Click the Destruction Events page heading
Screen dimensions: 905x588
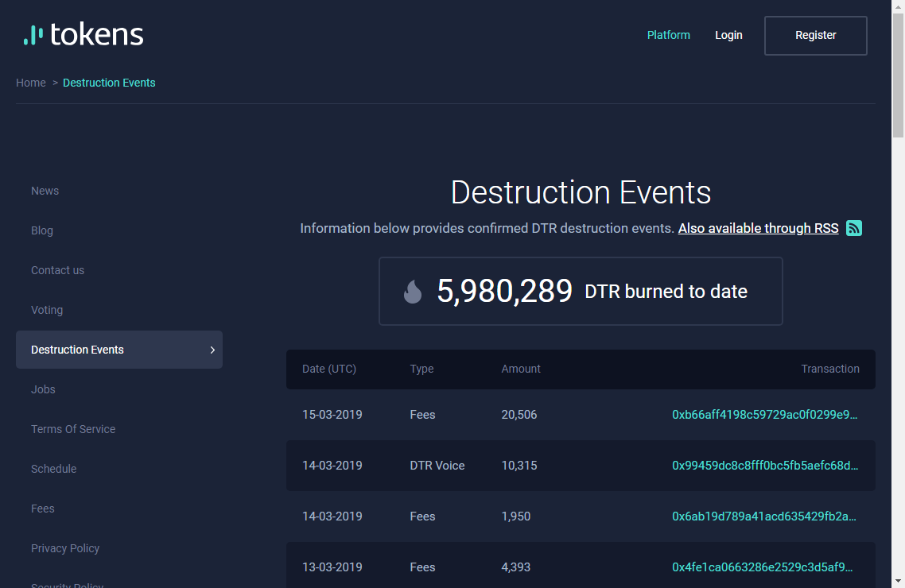(581, 192)
